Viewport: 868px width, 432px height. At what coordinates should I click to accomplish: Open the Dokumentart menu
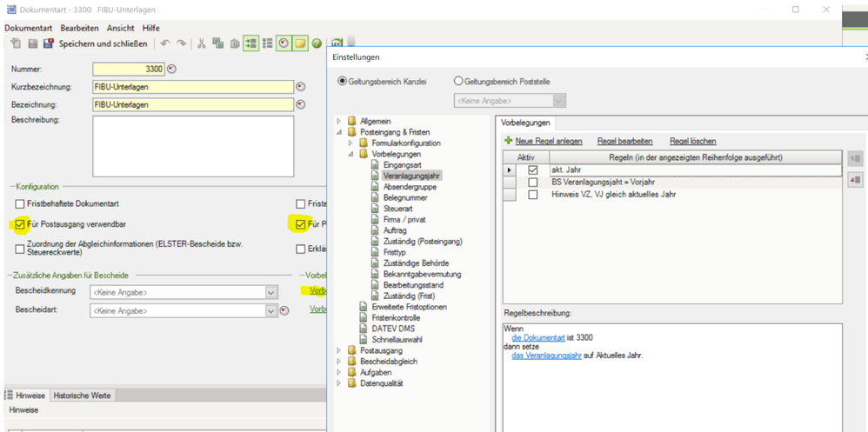[28, 28]
